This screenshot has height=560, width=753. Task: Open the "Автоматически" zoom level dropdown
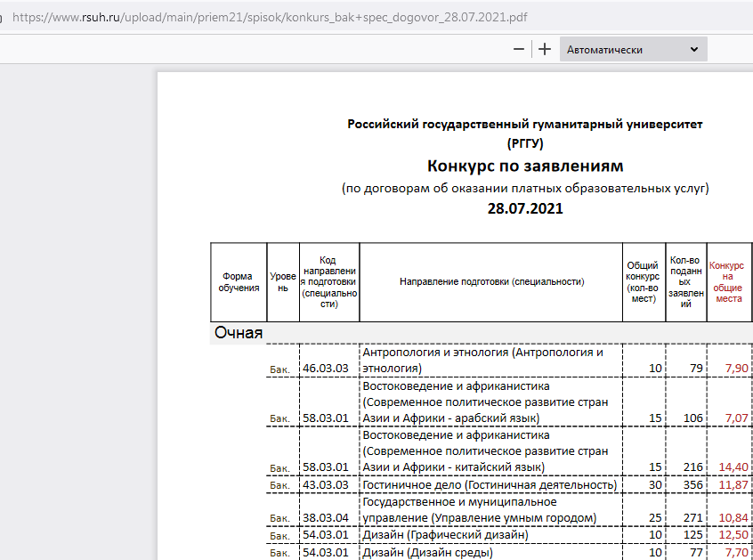pos(632,49)
